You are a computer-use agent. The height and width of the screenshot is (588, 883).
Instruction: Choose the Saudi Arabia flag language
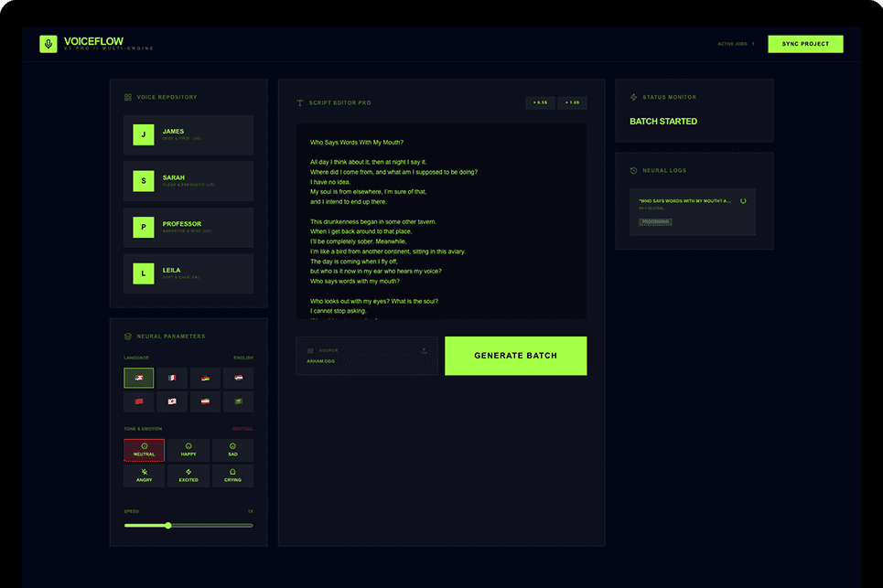pyautogui.click(x=237, y=401)
